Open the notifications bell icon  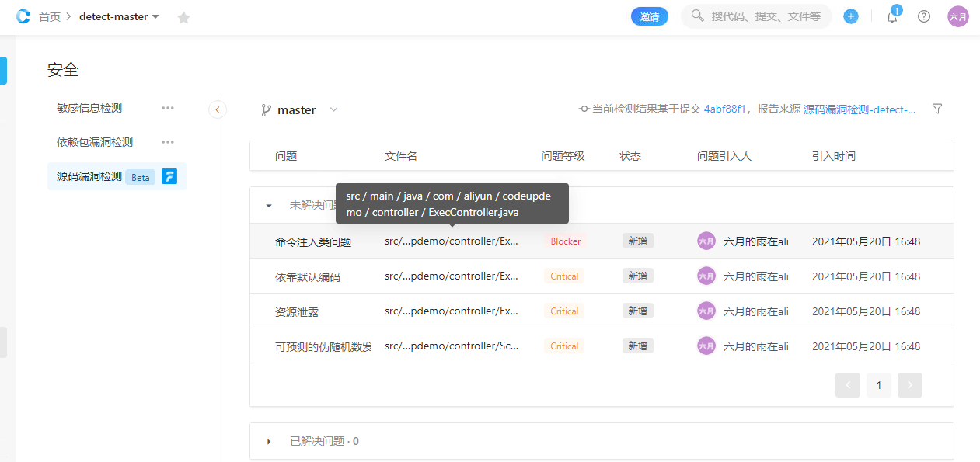pos(892,16)
